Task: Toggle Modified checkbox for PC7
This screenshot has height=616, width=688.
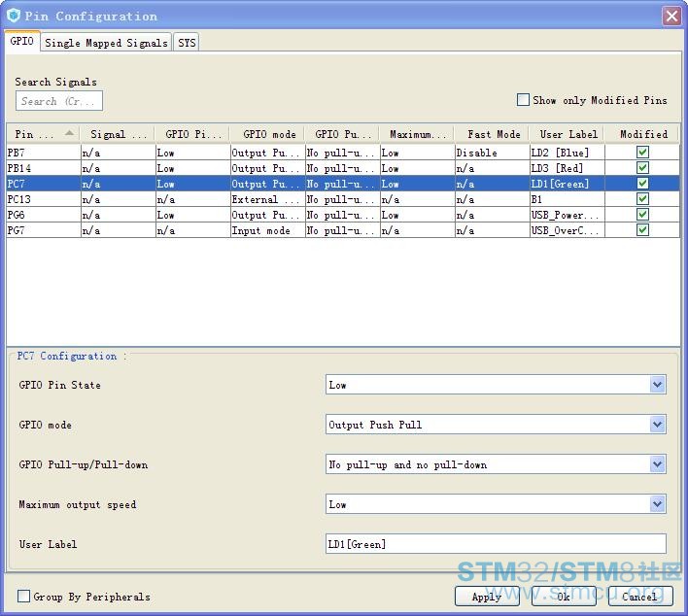Action: pyautogui.click(x=642, y=184)
